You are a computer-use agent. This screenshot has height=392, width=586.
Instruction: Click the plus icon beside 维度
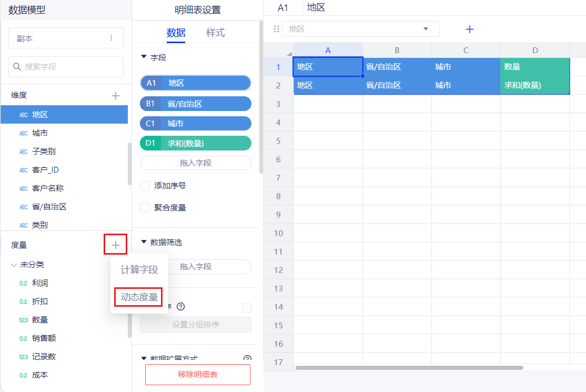pos(116,95)
